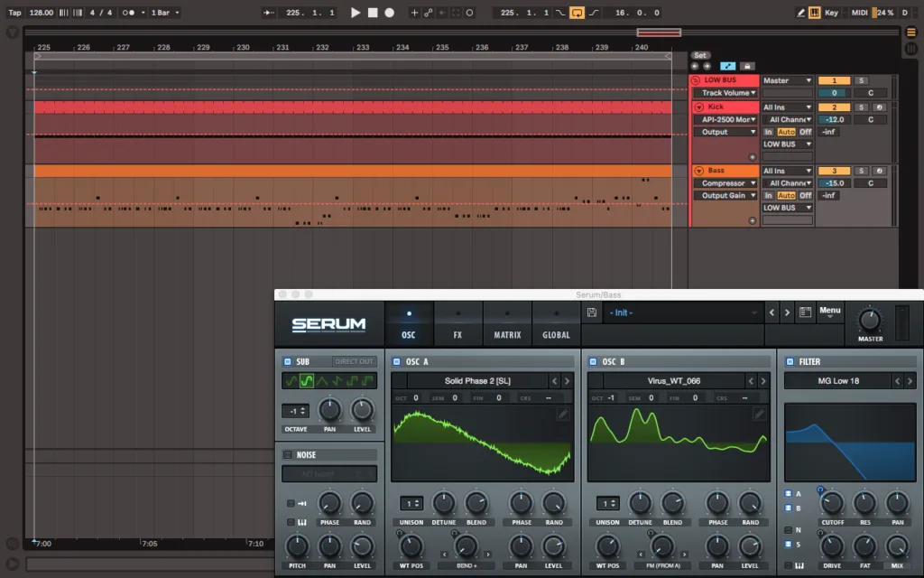Toggle the arrangement loop switch

pyautogui.click(x=577, y=13)
